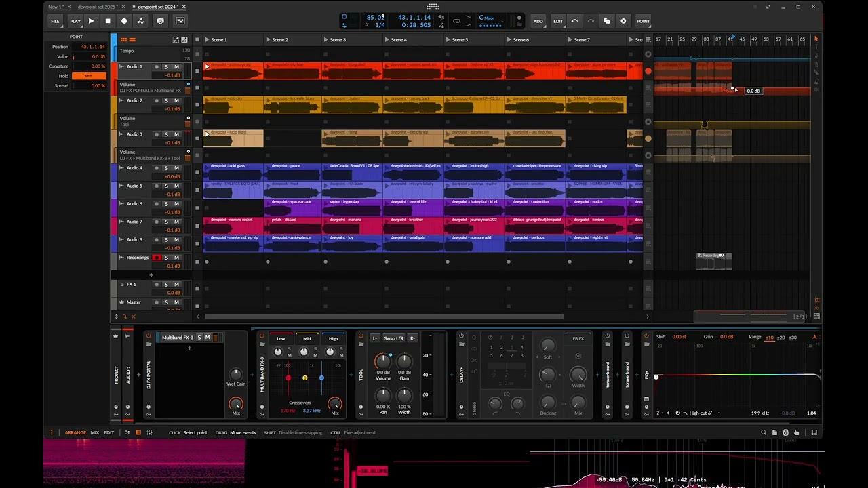Close the 'dewpoint set 2024' project tab
Screen dimensions: 868x488
point(184,7)
